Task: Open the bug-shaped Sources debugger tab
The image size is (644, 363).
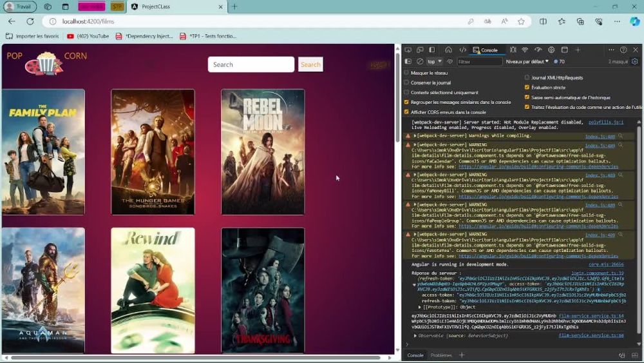Action: (x=513, y=50)
